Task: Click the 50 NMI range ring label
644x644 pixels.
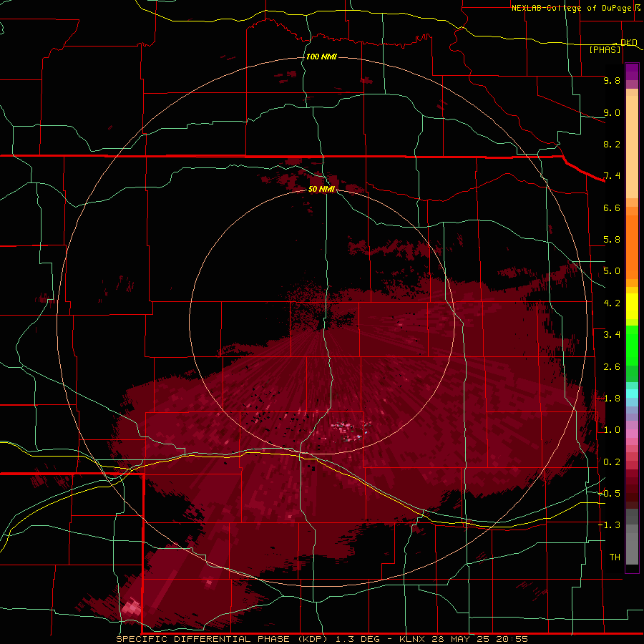Action: [x=321, y=189]
